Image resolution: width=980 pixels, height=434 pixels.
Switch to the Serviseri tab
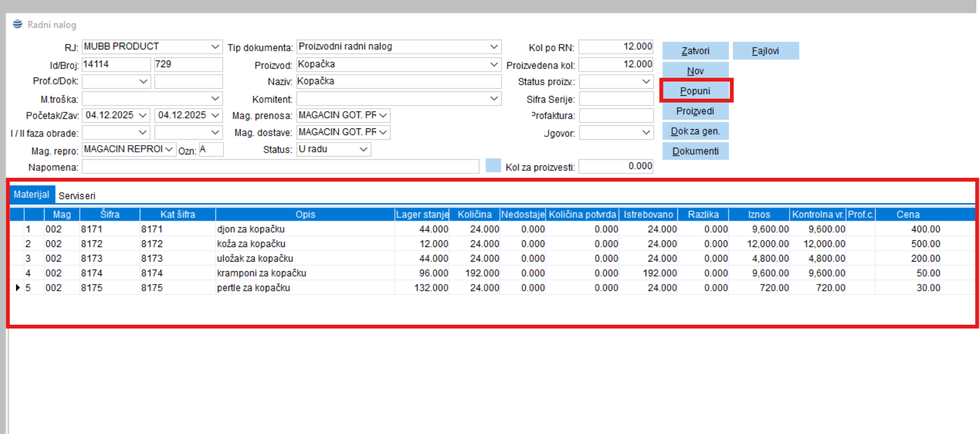point(77,196)
